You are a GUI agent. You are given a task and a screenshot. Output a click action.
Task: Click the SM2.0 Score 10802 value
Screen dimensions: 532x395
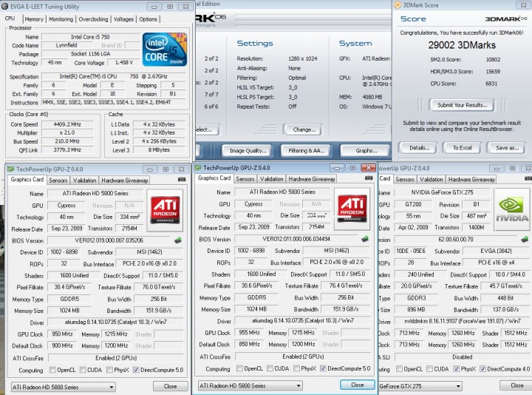(x=493, y=59)
